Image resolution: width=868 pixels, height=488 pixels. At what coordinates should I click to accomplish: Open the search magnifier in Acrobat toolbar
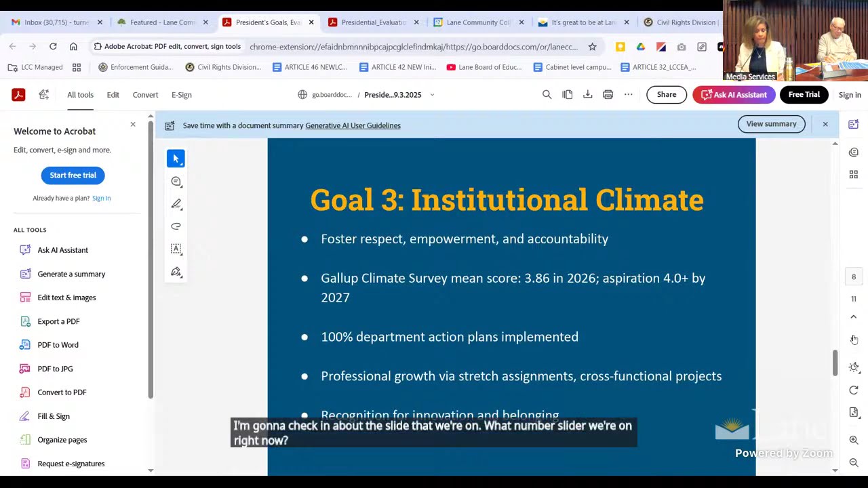547,95
